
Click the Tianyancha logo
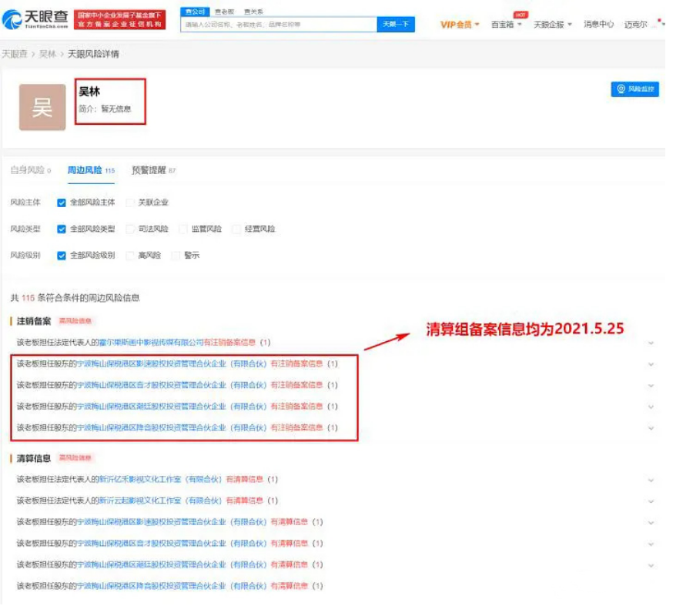[x=35, y=19]
